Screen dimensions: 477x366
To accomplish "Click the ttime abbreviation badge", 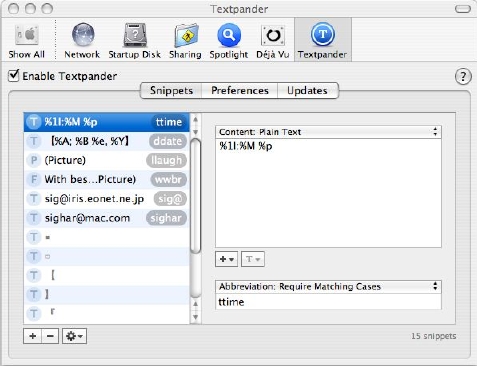I will (169, 122).
